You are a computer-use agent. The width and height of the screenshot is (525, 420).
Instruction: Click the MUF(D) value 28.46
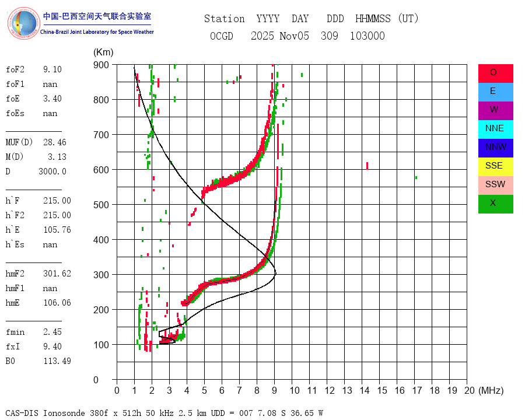pos(55,142)
